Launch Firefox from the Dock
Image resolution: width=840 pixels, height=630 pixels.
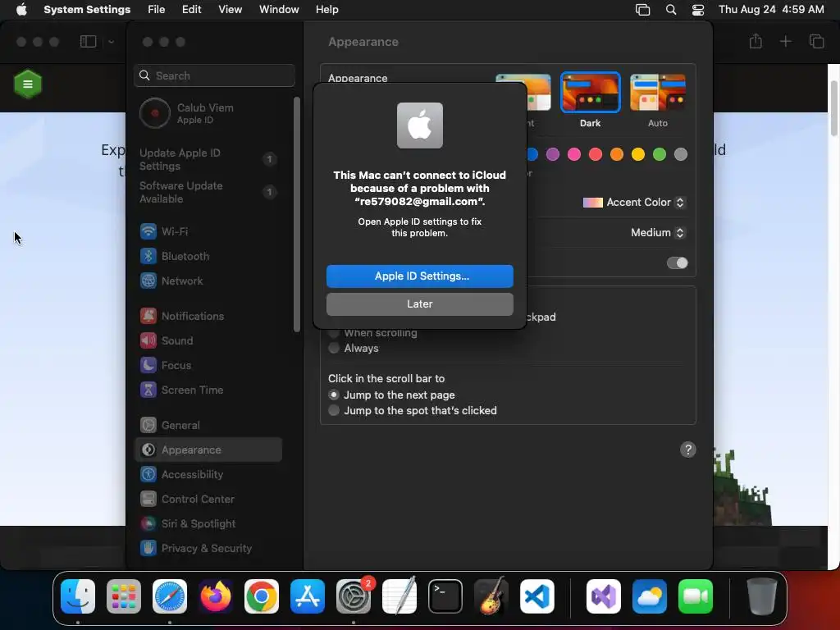click(216, 596)
